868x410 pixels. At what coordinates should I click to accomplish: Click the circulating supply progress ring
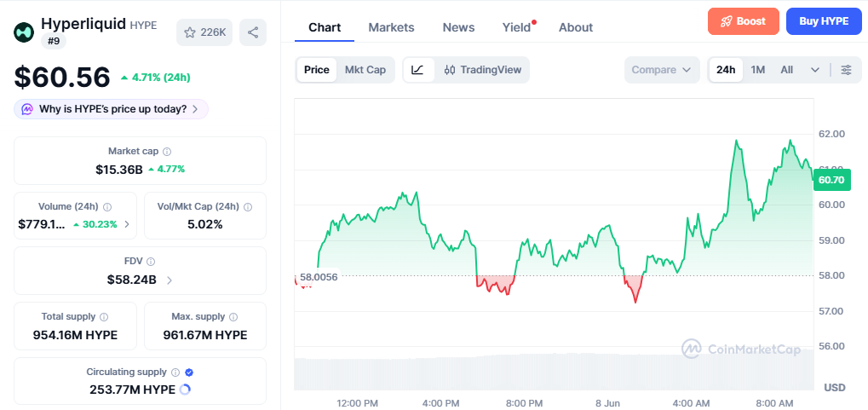click(x=186, y=390)
